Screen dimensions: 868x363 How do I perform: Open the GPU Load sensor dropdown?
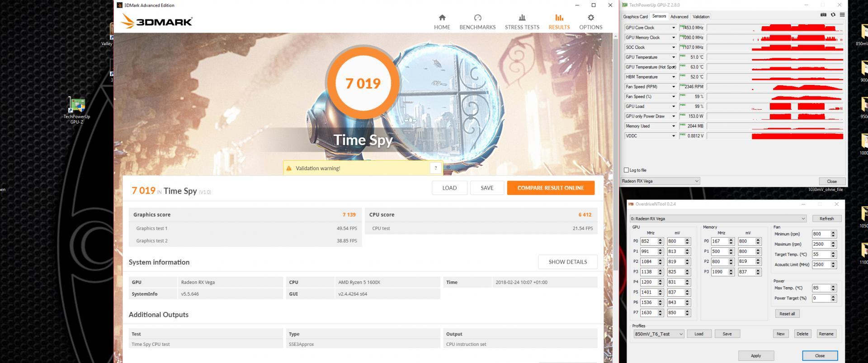point(673,107)
